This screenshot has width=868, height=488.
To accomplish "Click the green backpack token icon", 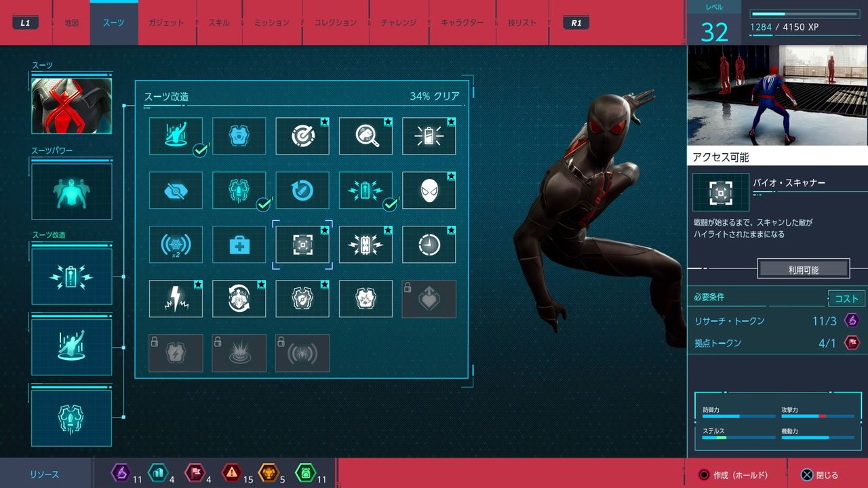I will (305, 472).
